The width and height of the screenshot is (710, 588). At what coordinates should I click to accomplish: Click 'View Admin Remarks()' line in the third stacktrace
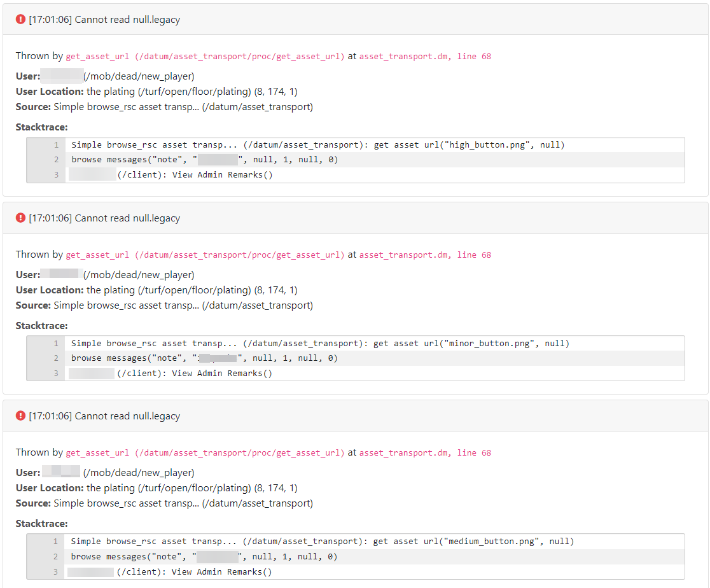tap(356, 571)
